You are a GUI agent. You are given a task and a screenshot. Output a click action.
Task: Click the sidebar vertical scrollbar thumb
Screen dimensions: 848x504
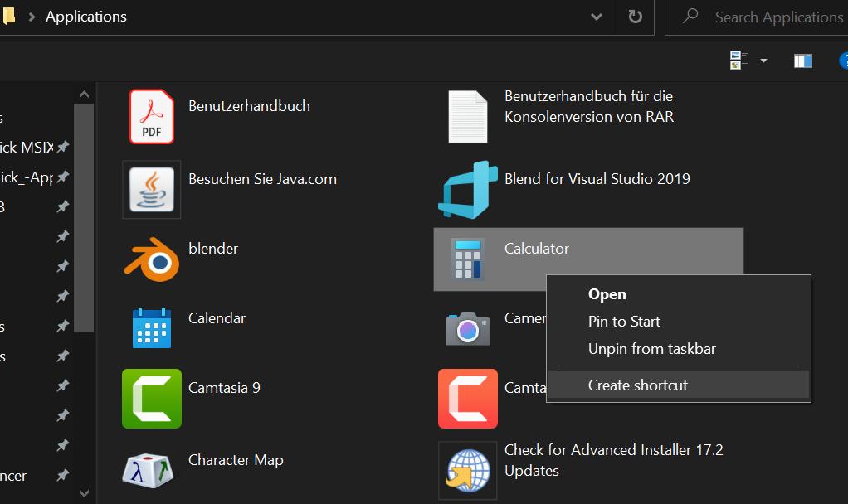click(84, 218)
